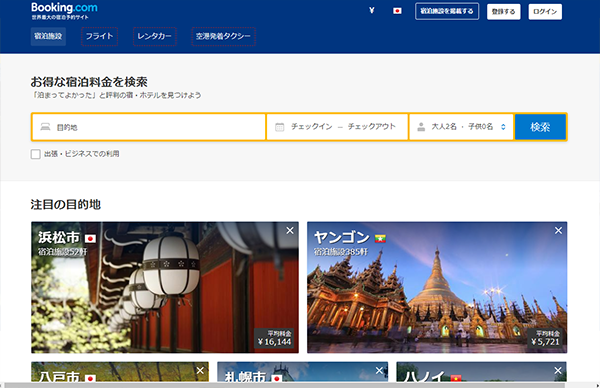Dismiss the 八戸市 destination card

pyautogui.click(x=200, y=370)
